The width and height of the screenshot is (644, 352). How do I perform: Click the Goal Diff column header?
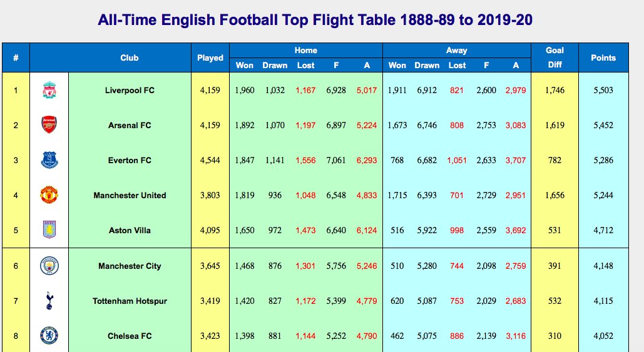[555, 58]
